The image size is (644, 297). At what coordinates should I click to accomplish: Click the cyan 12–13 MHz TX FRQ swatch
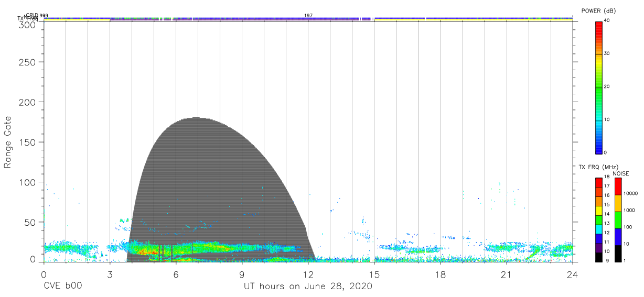click(x=598, y=229)
